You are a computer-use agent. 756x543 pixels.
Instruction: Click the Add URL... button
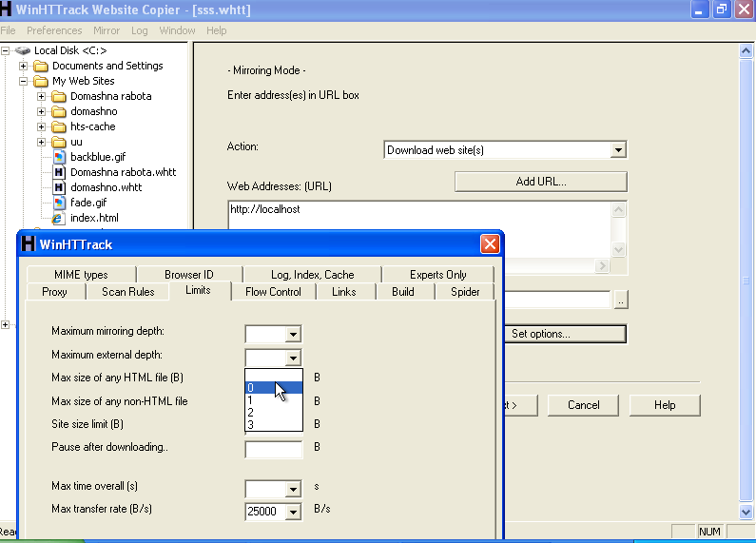[540, 182]
